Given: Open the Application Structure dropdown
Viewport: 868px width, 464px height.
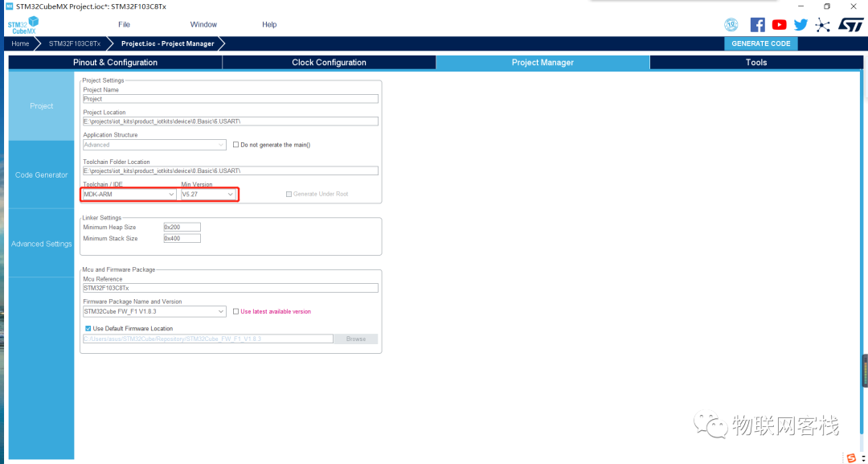Looking at the screenshot, I should click(x=154, y=145).
